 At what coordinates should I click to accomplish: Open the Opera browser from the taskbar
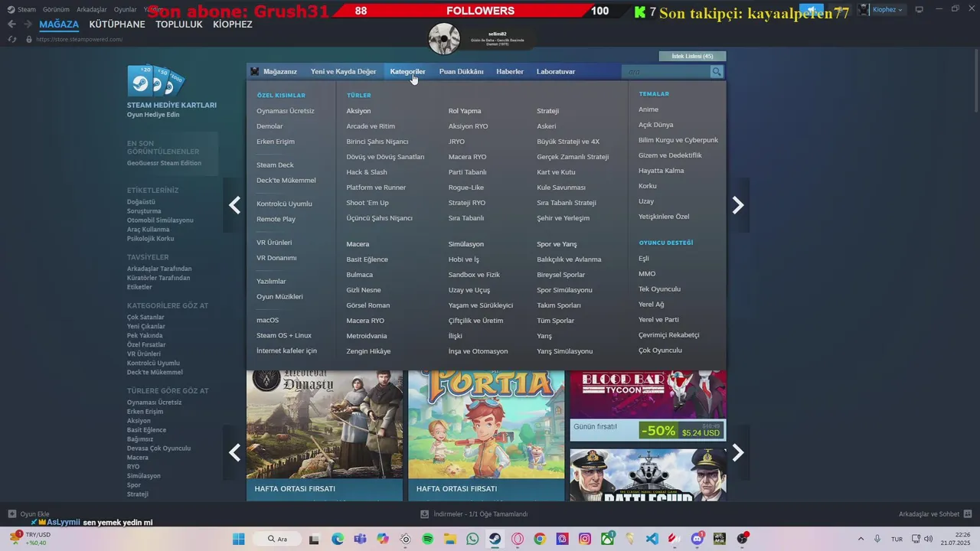518,539
